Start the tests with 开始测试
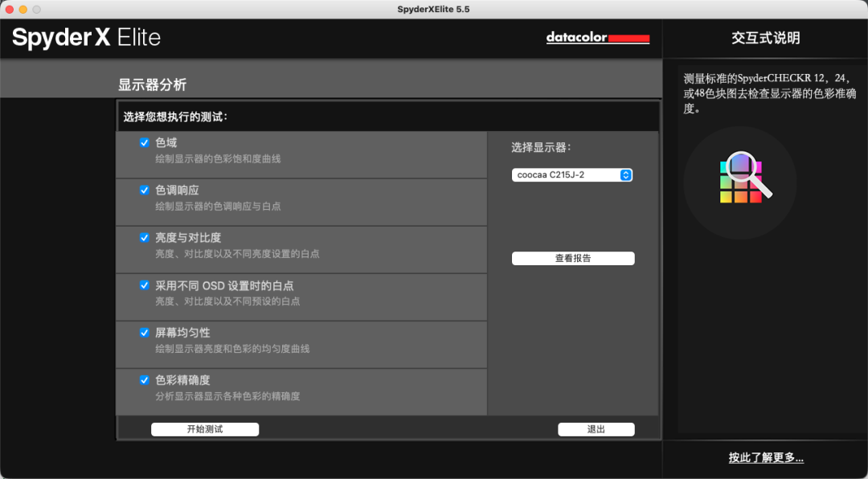 coord(205,430)
